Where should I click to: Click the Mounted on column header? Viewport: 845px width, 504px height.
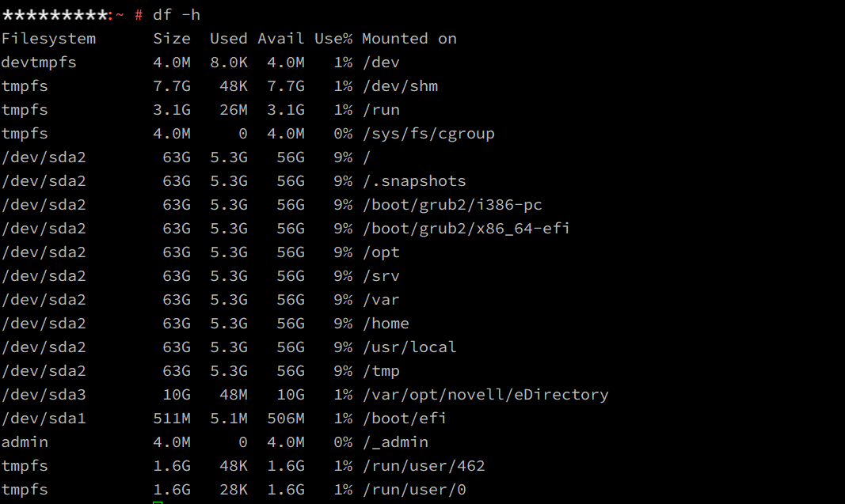(x=409, y=39)
